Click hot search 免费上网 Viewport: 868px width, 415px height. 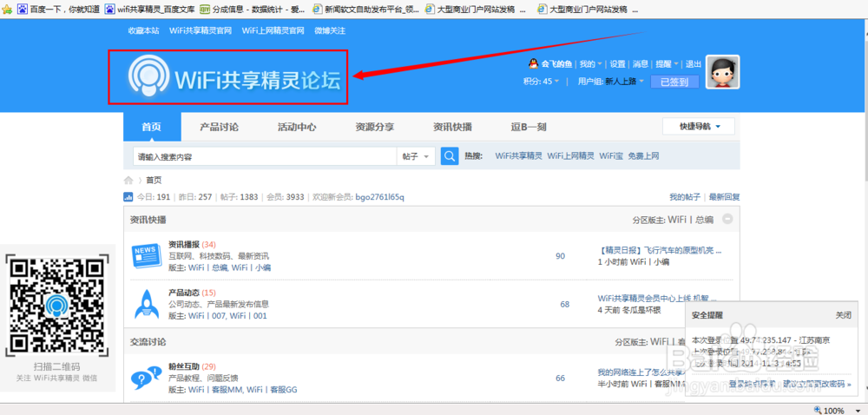(x=643, y=156)
